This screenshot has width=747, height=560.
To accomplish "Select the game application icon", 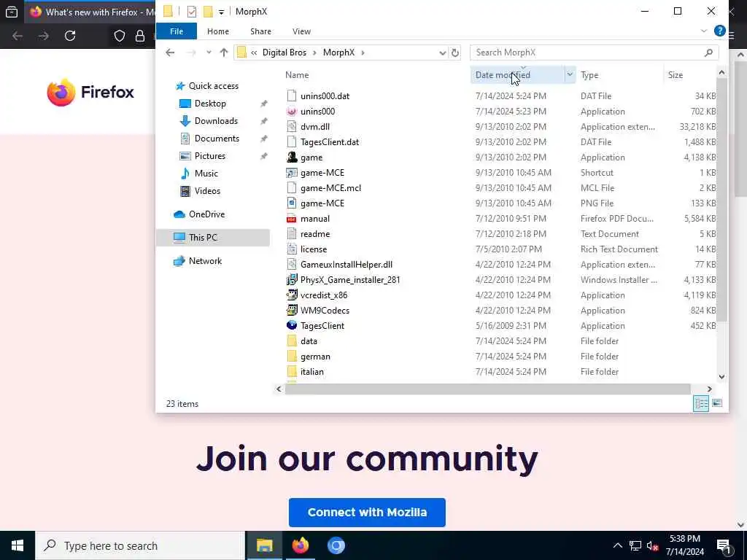I will (x=292, y=157).
